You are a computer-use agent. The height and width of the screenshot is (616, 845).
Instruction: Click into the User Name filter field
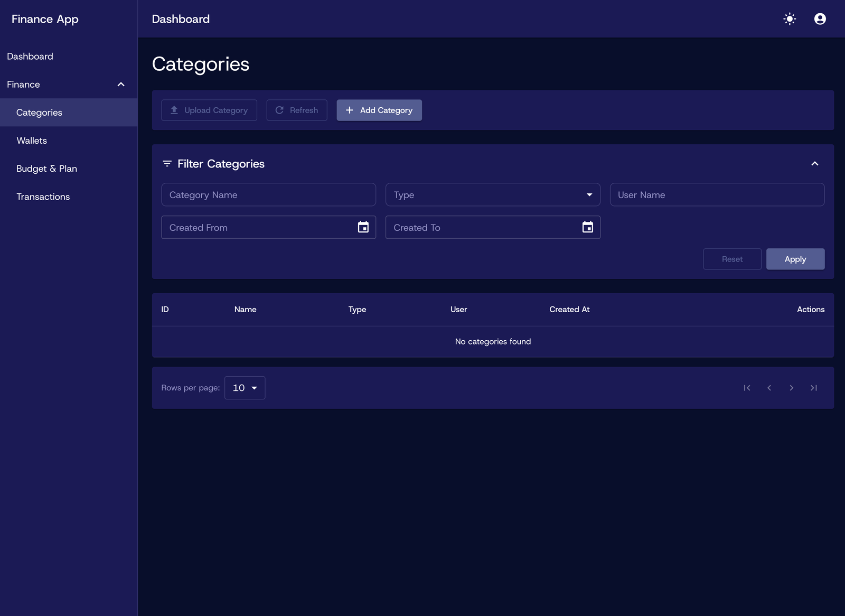717,195
